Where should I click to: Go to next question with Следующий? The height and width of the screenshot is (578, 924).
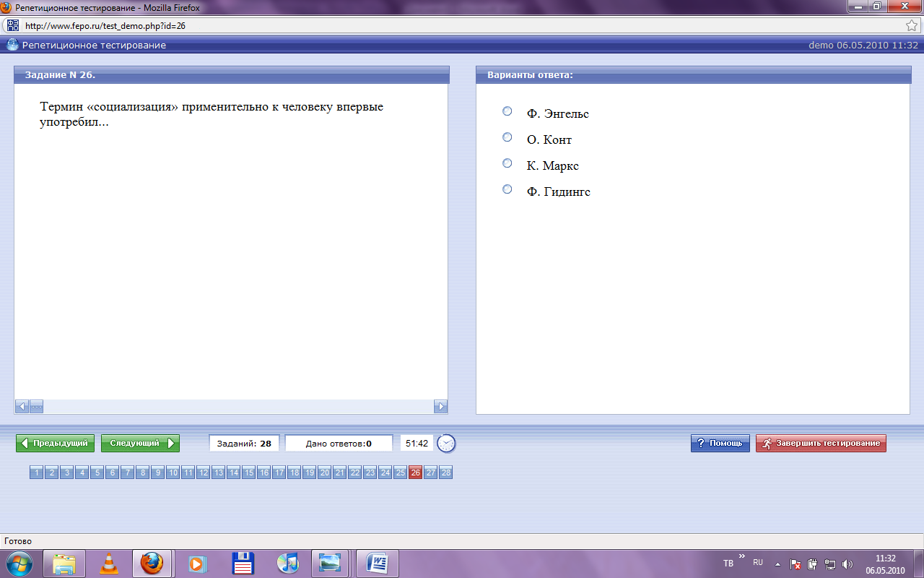(140, 443)
